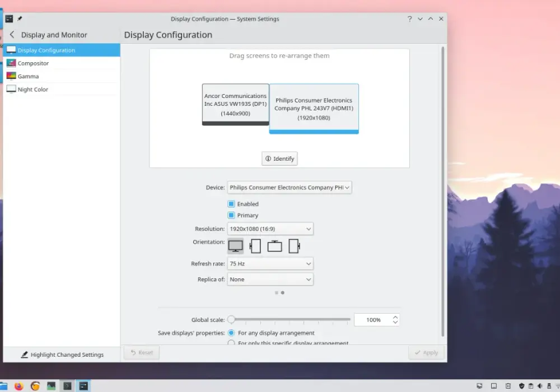This screenshot has width=560, height=392.
Task: Click the 100% global scale field
Action: [373, 320]
